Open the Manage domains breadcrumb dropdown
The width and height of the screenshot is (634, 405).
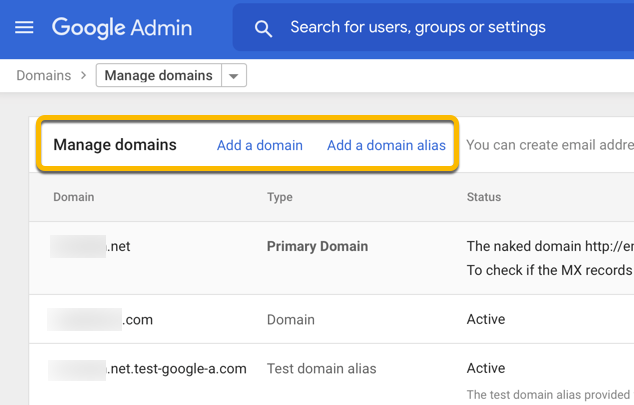[159, 75]
